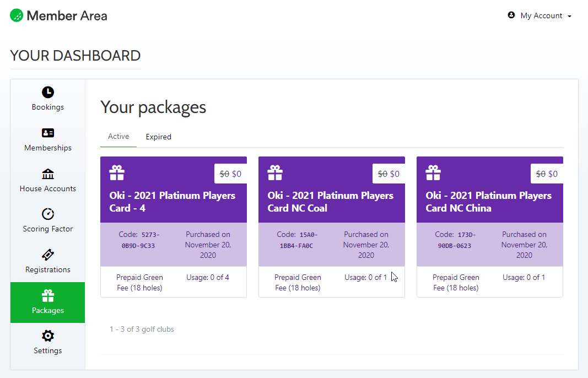This screenshot has width=588, height=378.
Task: Expand the My Account dropdown
Action: pos(540,15)
